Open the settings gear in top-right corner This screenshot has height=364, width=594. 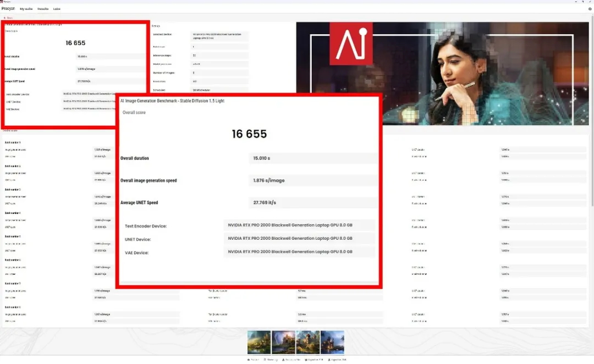(x=590, y=9)
